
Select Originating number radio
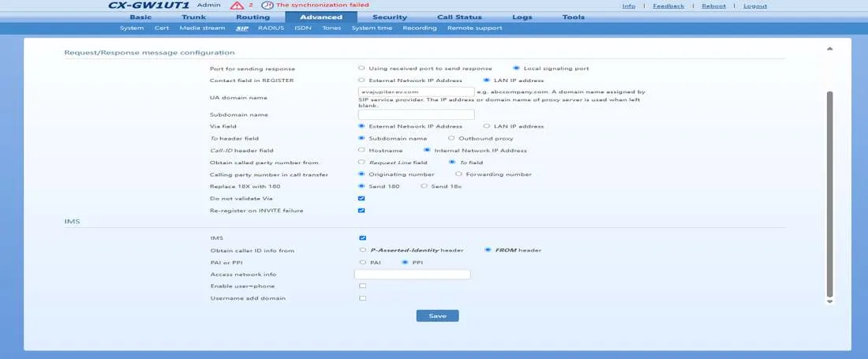(361, 174)
